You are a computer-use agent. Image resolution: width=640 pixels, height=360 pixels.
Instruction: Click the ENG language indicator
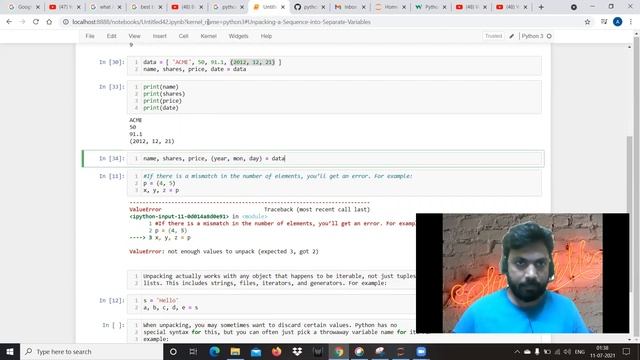point(580,351)
